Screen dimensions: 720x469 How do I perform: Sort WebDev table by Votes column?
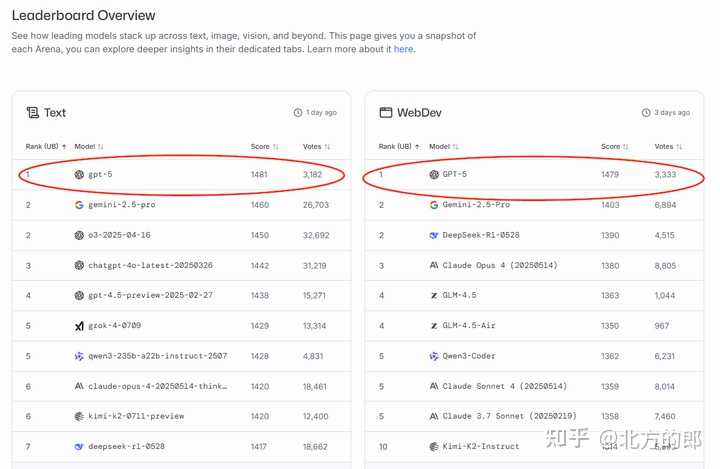pos(668,147)
